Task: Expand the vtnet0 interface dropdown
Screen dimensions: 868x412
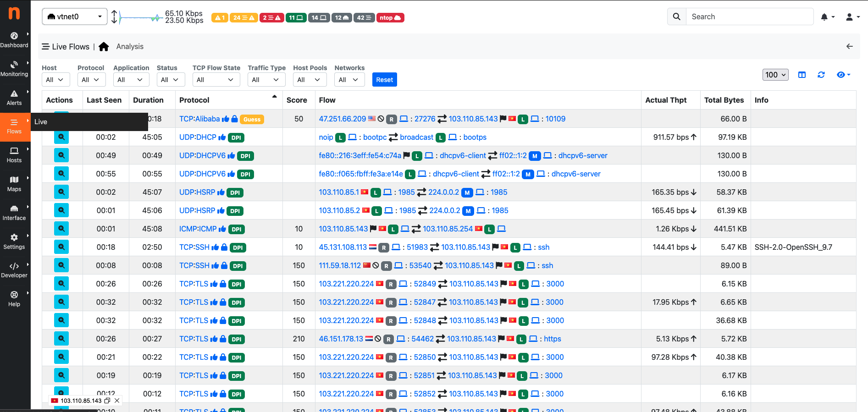Action: click(x=75, y=17)
